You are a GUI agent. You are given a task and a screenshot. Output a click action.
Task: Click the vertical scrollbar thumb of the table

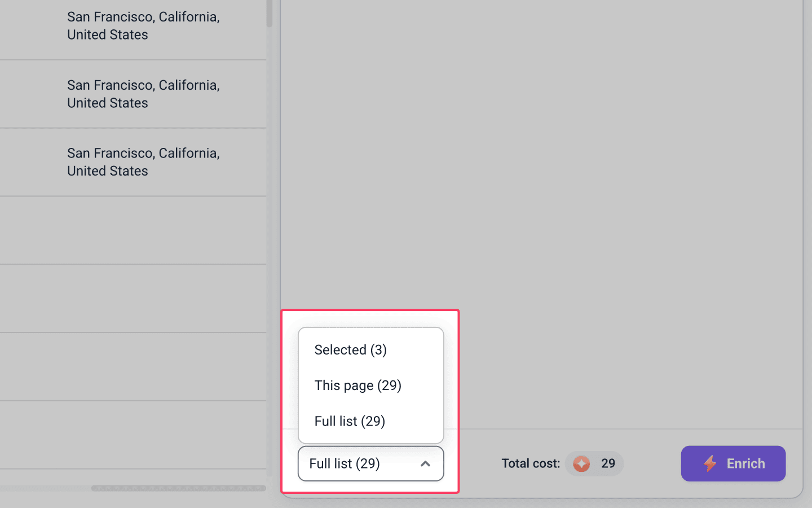270,14
